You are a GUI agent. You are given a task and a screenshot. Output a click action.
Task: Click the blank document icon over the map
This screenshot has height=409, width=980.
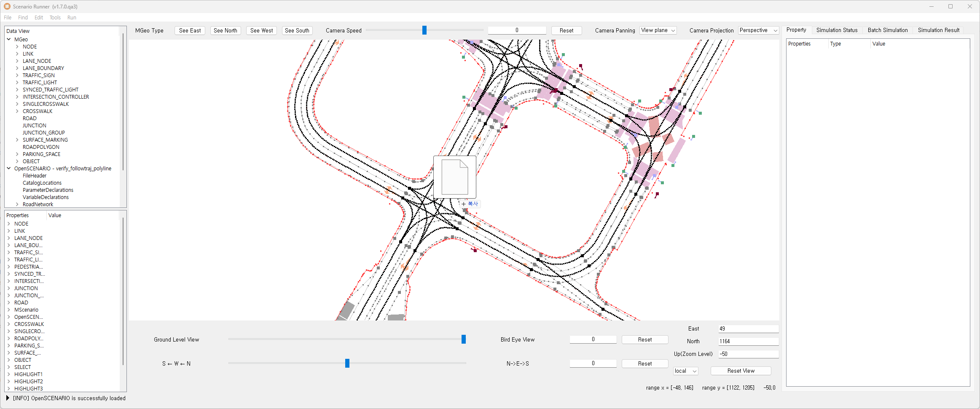tap(454, 177)
